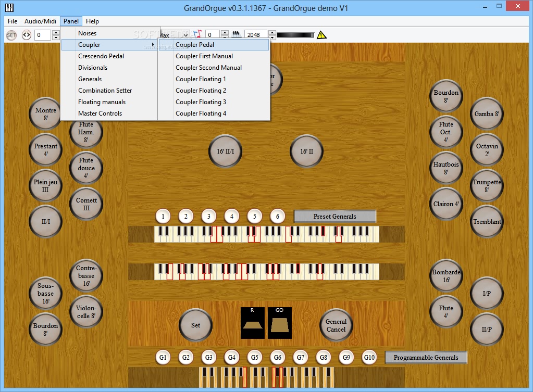Click the memory arrows toolbar icon

[x=27, y=35]
